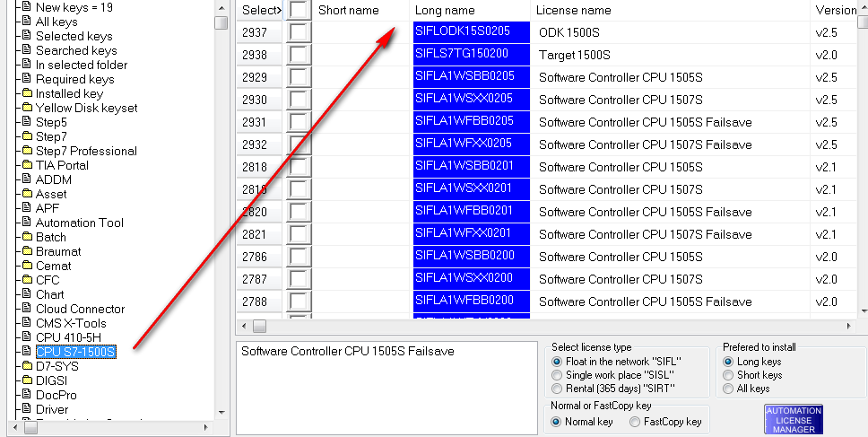Choose Short keys as preferred install

[728, 375]
